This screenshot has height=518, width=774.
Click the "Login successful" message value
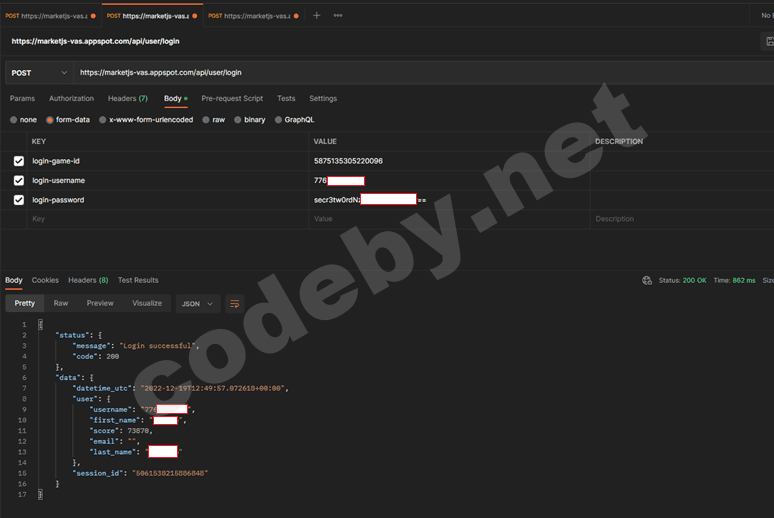point(158,346)
